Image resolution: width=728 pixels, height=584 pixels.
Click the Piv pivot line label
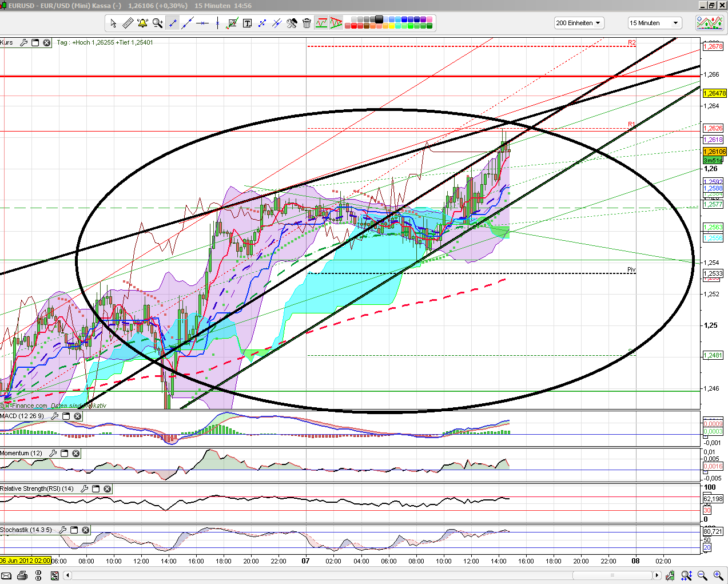(x=631, y=269)
